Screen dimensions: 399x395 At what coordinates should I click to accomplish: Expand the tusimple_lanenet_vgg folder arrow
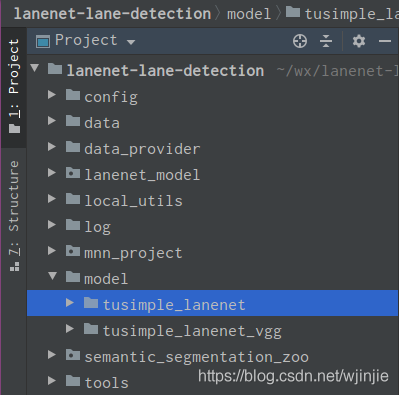pyautogui.click(x=70, y=329)
